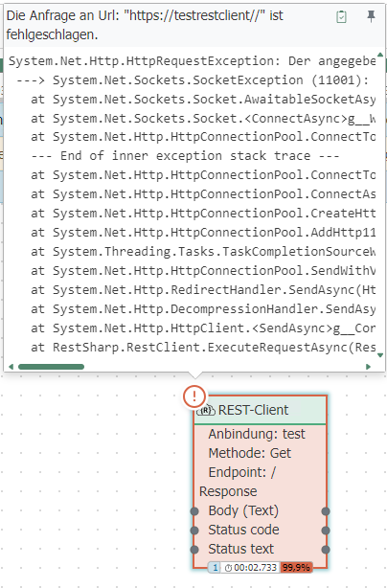Click the 99,9% red percentage badge
Screen dimensions: 387x588
pos(296,567)
